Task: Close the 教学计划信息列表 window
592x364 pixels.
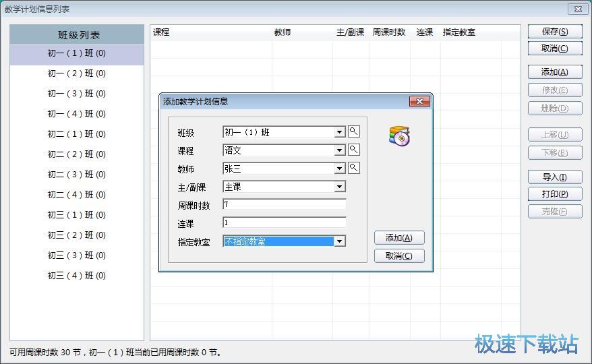Action: [578, 9]
